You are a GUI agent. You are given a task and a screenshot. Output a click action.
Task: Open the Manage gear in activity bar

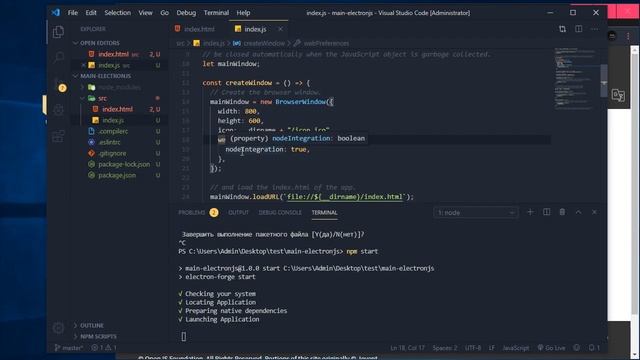[x=58, y=328]
